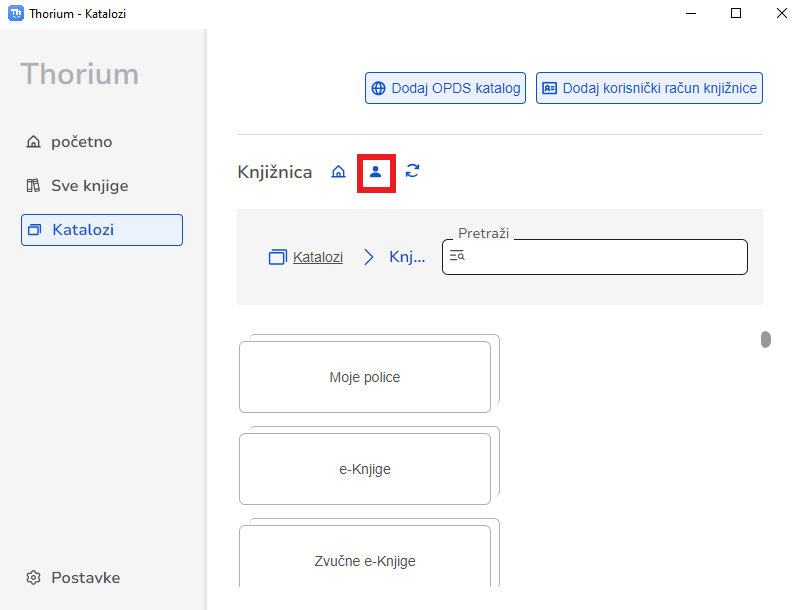Refresh the Knjižnica catalog feed
This screenshot has height=610, width=802.
click(x=412, y=171)
